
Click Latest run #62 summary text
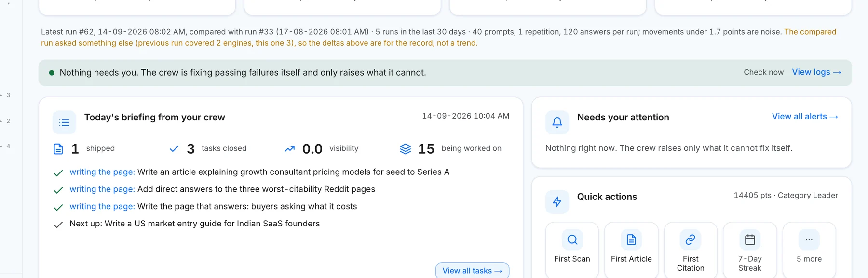(x=411, y=32)
